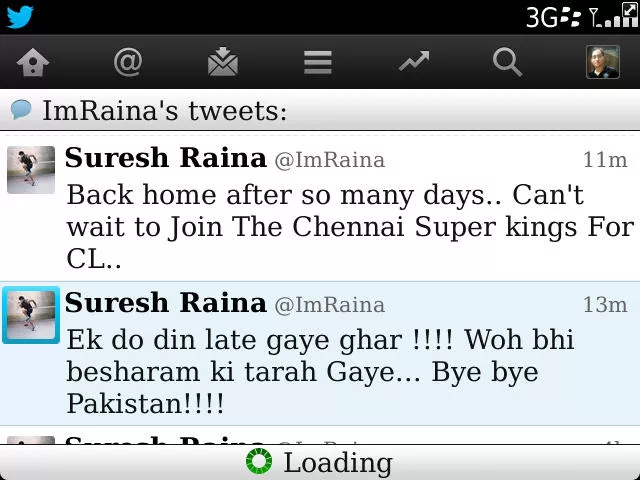
Task: Open the trending topics arrow icon
Action: pos(414,61)
